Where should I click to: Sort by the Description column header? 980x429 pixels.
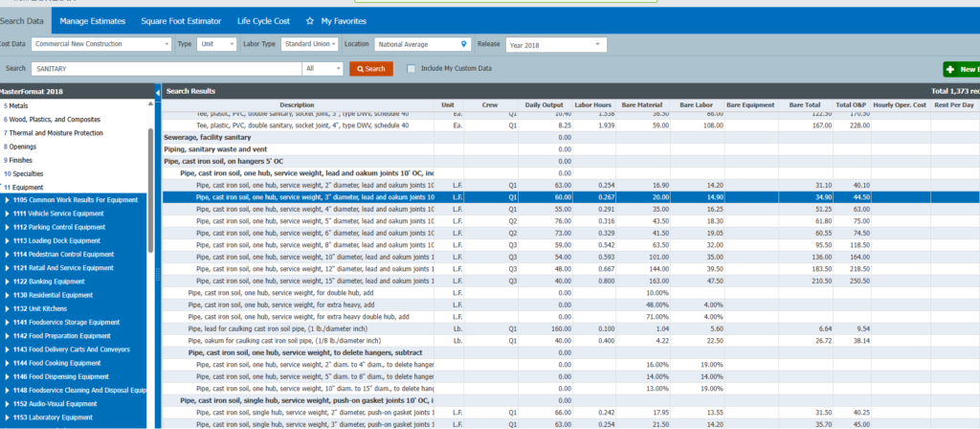pos(298,105)
